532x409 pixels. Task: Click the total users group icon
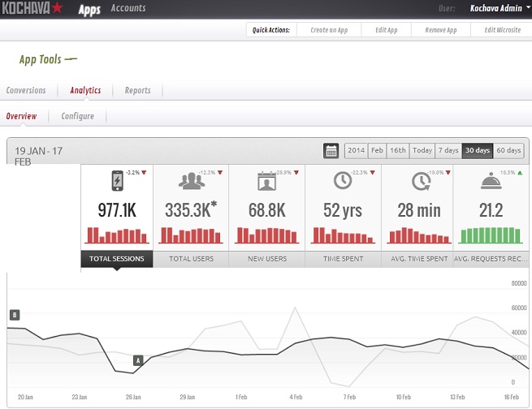[x=192, y=181]
